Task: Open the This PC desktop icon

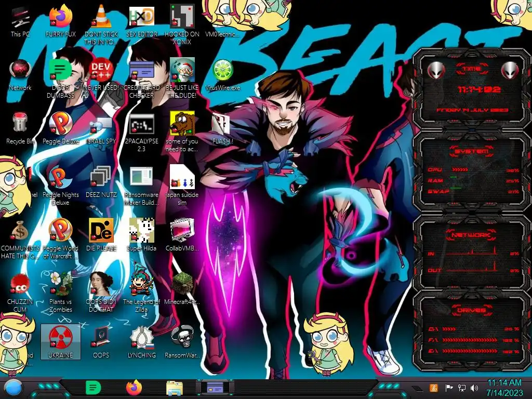Action: pyautogui.click(x=20, y=22)
